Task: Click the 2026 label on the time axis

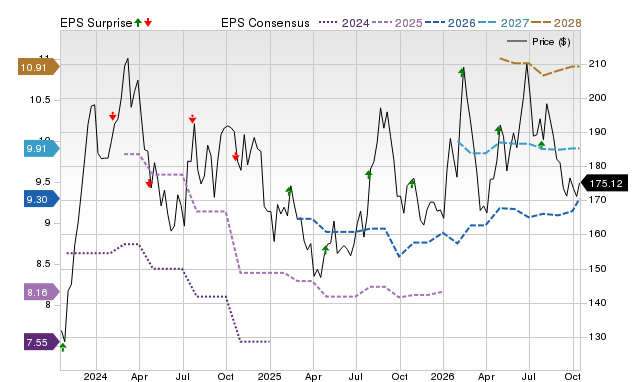Action: click(x=443, y=376)
